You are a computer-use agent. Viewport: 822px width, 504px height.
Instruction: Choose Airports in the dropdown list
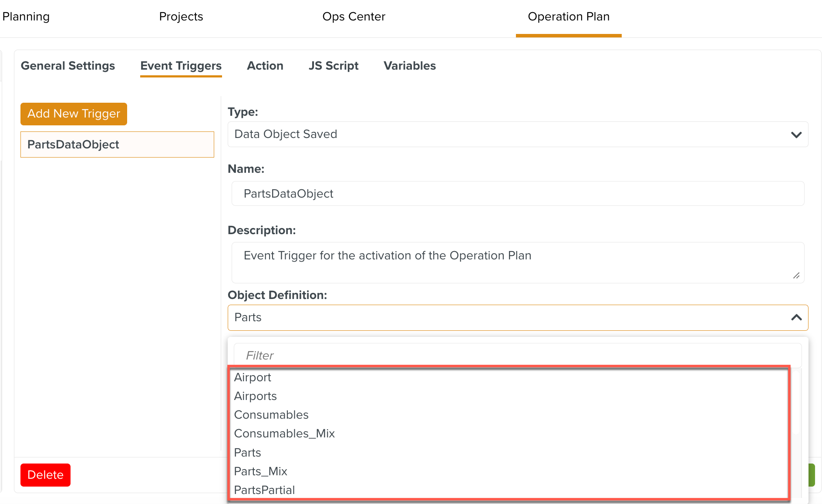click(x=256, y=396)
